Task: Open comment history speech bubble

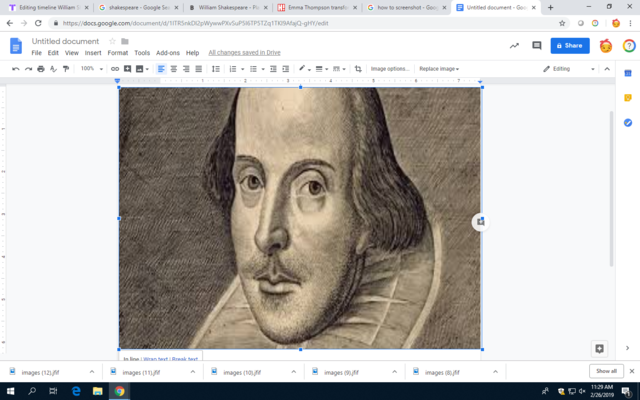Action: [537, 46]
